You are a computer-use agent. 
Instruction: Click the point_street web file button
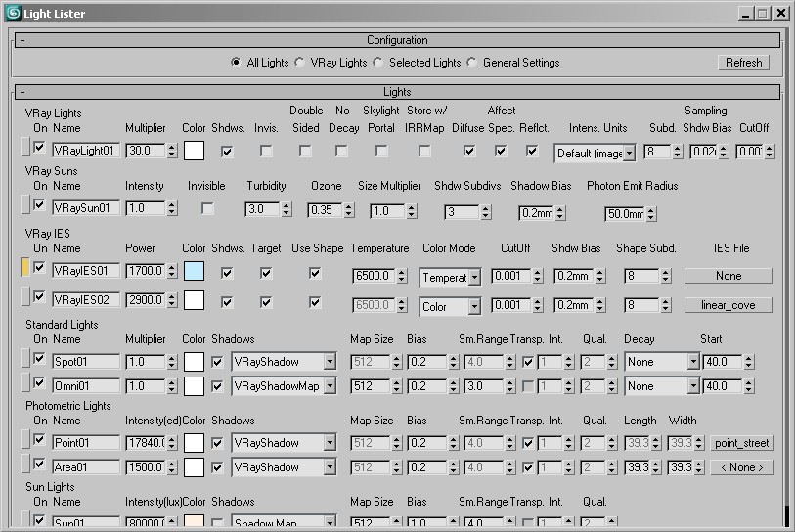coord(742,443)
